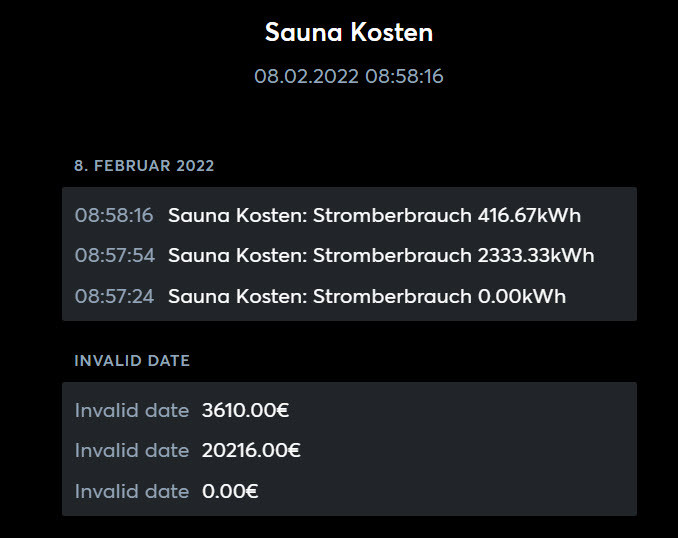Open the 416.67kWh consumption value
The height and width of the screenshot is (538, 678).
(x=529, y=215)
